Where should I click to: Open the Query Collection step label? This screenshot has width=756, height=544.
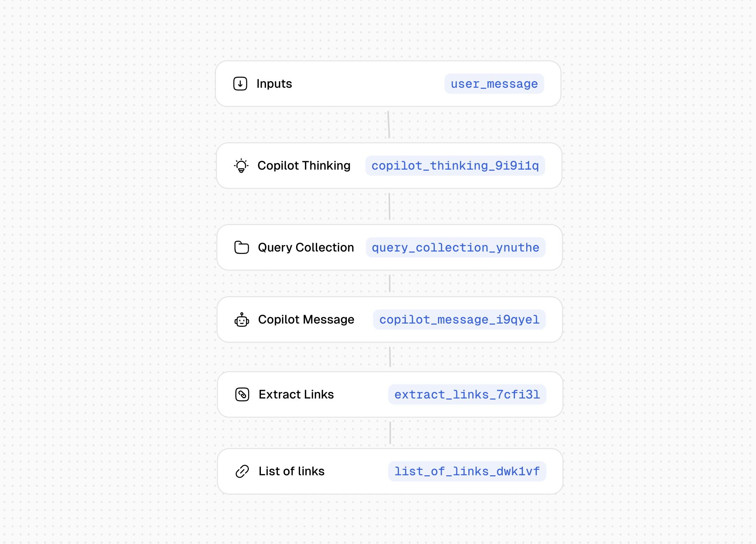coord(306,248)
